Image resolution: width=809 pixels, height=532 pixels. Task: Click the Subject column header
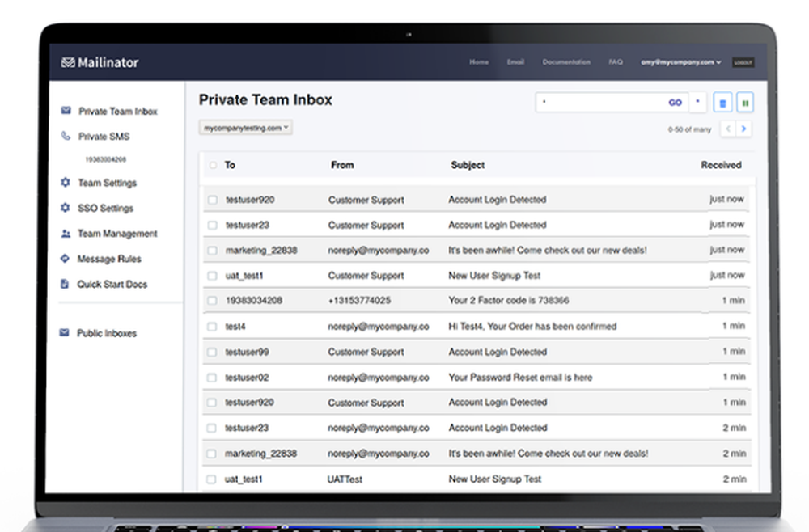point(468,165)
